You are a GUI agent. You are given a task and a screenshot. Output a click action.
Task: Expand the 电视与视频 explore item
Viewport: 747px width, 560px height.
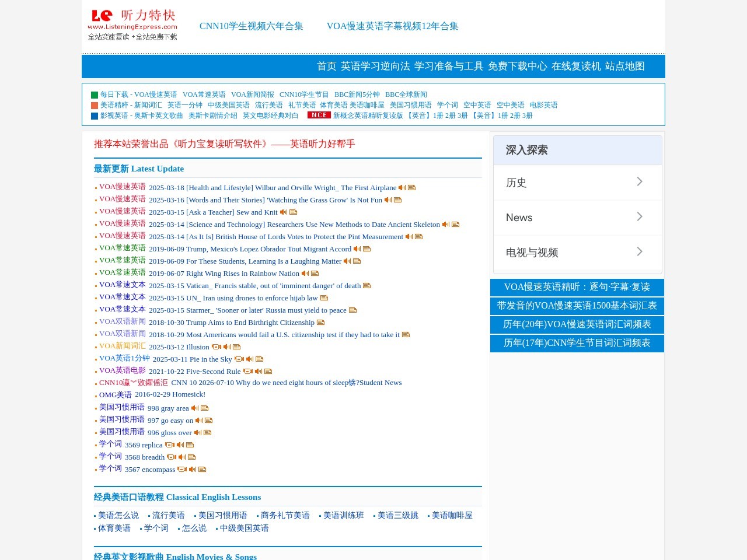pos(578,253)
